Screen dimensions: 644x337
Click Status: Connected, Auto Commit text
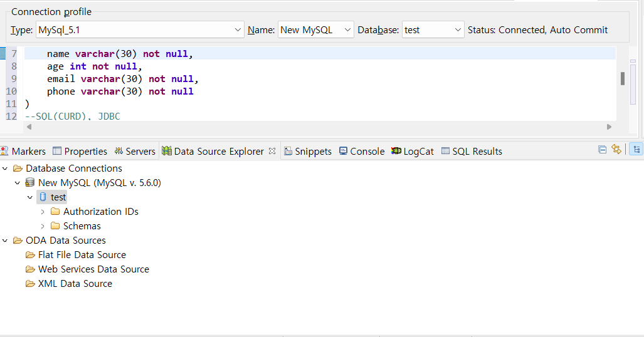pyautogui.click(x=537, y=30)
